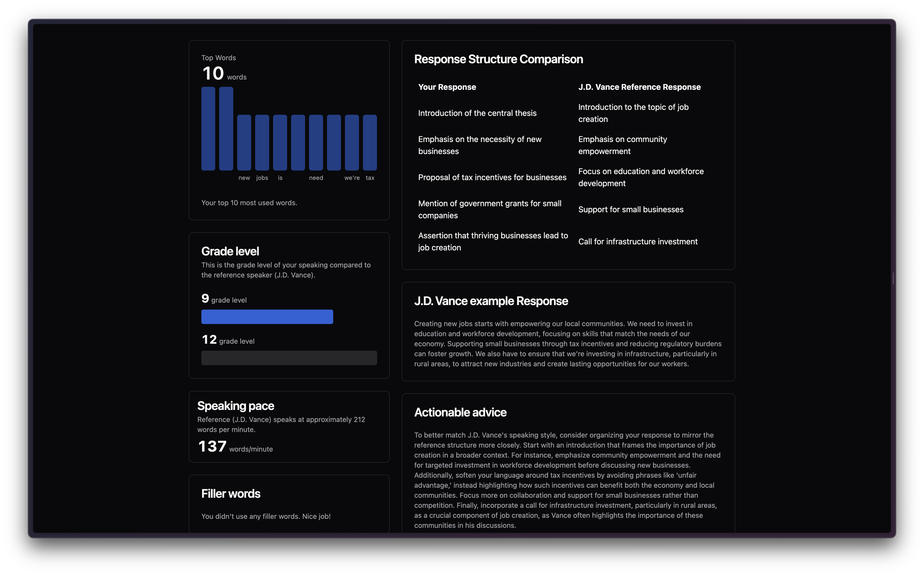Click 'Emphasis on the necessity of new businesses' cell
Viewport: 924px width, 575px height.
point(480,145)
